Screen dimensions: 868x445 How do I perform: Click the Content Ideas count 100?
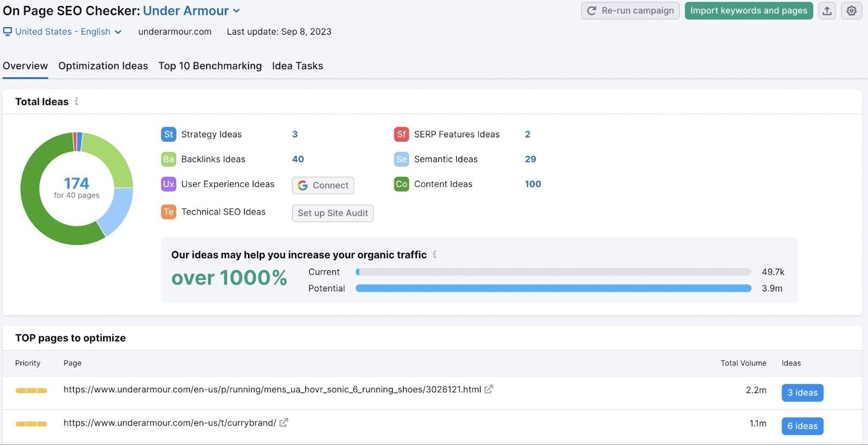[533, 185]
